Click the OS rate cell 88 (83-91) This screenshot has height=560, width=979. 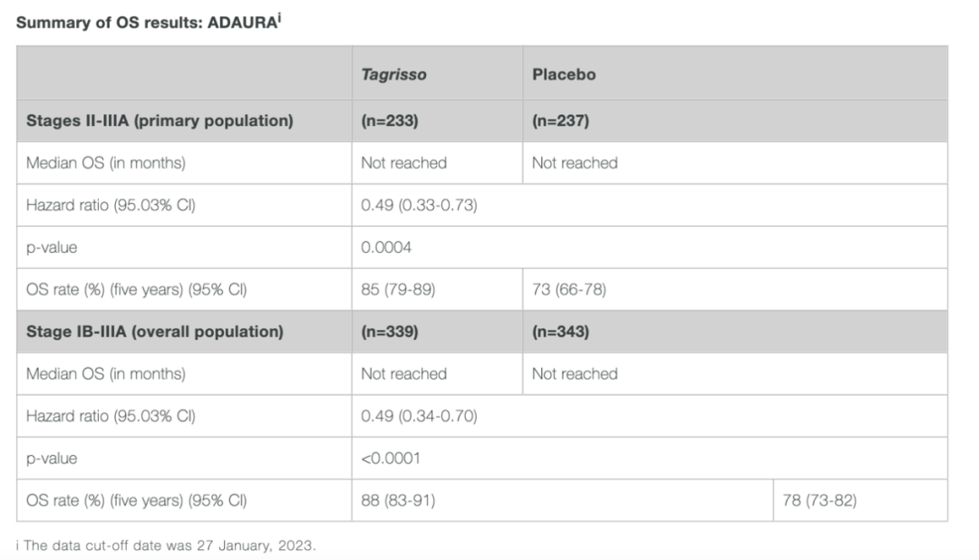398,501
